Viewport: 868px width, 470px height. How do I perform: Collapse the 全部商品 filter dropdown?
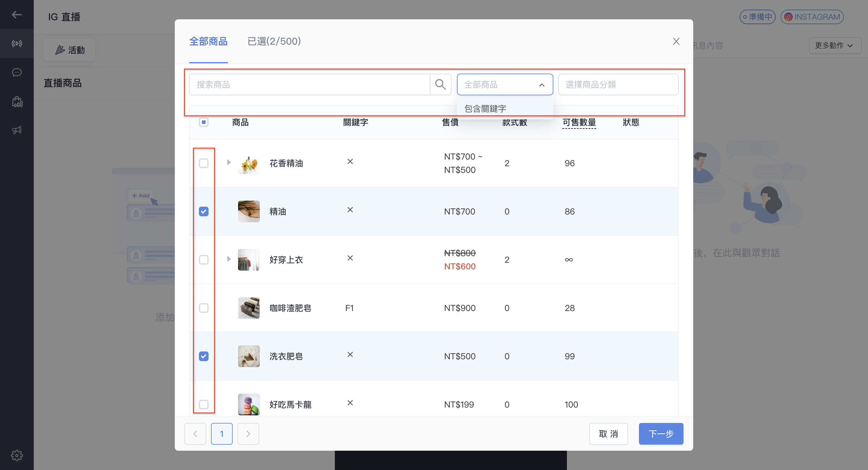point(505,84)
